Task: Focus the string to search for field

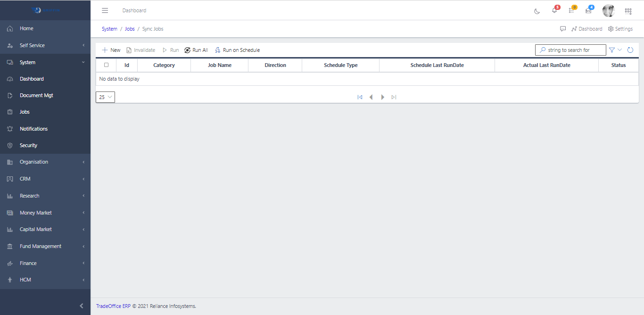Action: pos(570,50)
